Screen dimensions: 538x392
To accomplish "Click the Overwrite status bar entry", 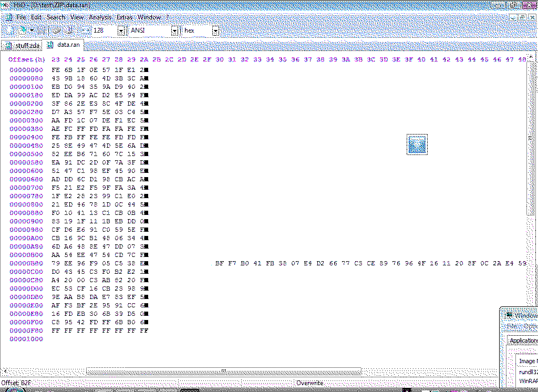I will click(x=310, y=383).
